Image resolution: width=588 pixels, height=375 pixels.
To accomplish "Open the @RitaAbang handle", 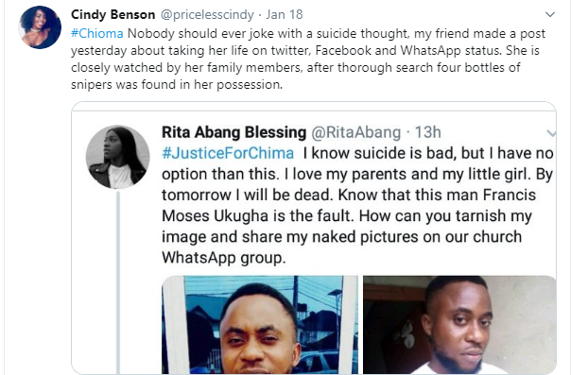I will 355,132.
